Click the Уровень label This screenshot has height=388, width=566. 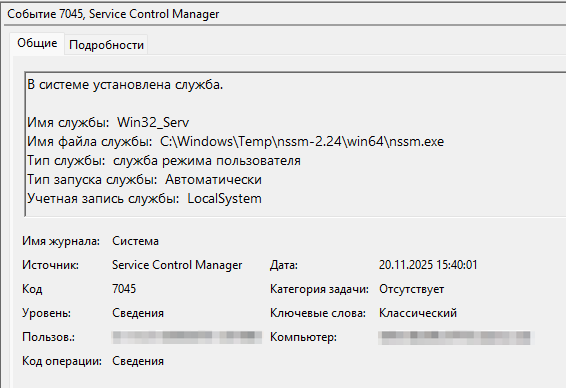[47, 313]
